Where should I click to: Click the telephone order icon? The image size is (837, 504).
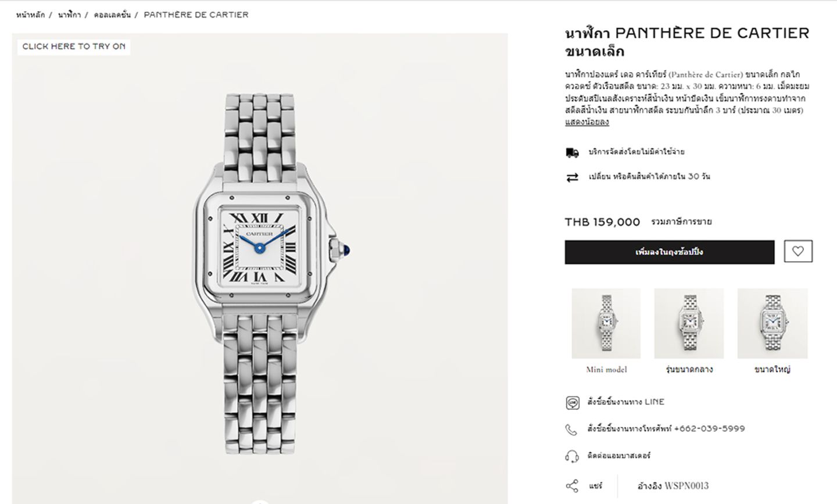tap(572, 430)
